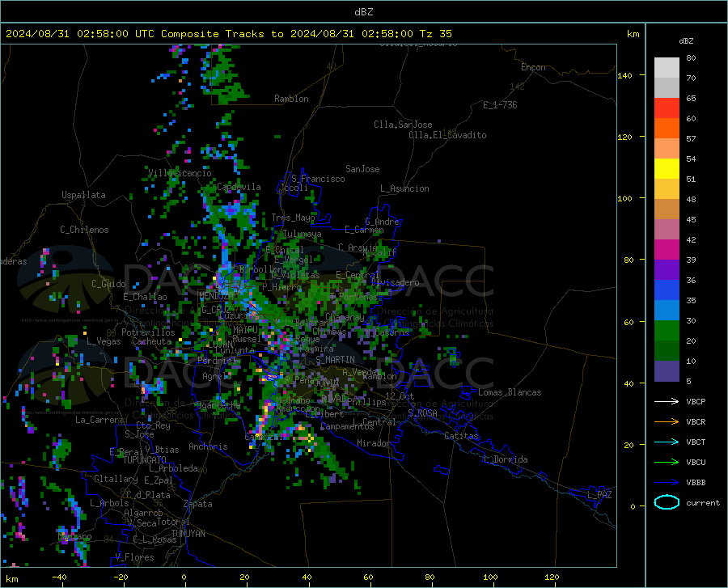The height and width of the screenshot is (588, 728).
Task: Click the E_1-736 label
Action: coord(500,105)
